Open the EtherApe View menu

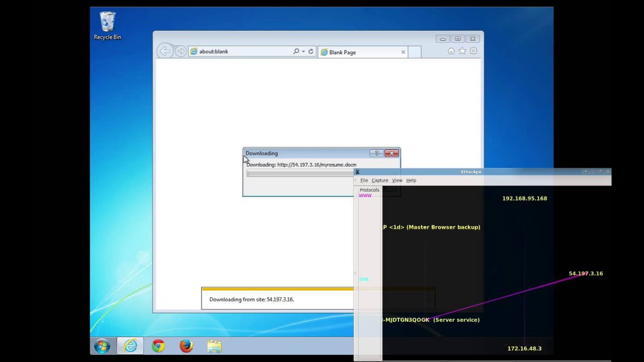pos(397,180)
